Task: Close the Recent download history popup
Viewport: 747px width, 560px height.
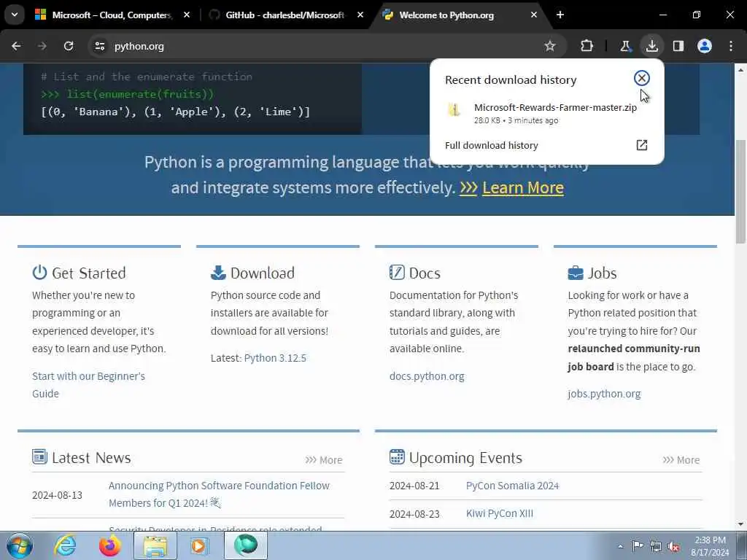Action: pos(642,78)
